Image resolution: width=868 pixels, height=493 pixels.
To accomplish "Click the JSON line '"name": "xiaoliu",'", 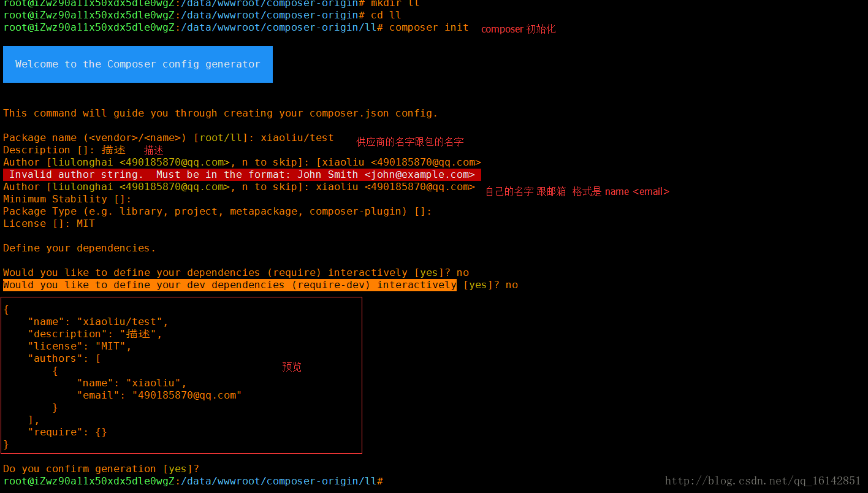I will click(132, 383).
